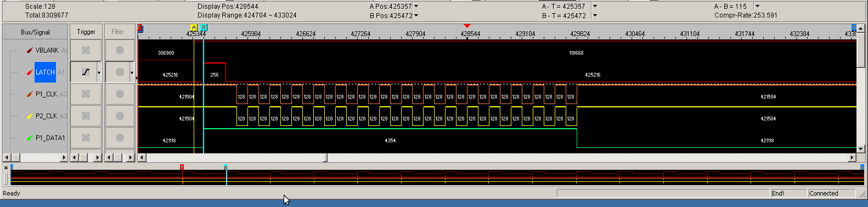The height and width of the screenshot is (207, 868).
Task: Open the A Pos dropdown
Action: click(x=416, y=7)
